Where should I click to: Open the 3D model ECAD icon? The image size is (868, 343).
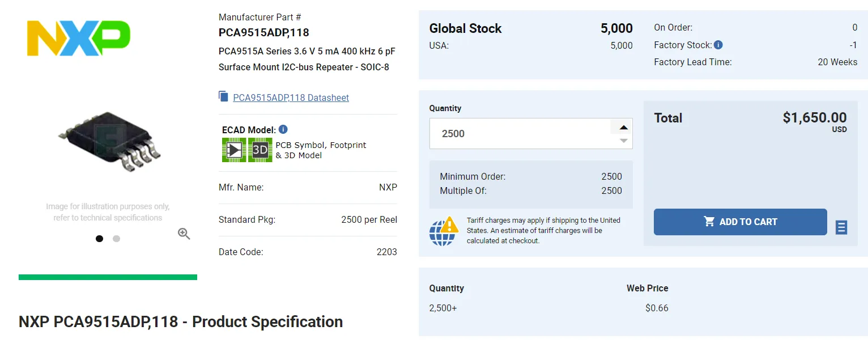point(260,150)
